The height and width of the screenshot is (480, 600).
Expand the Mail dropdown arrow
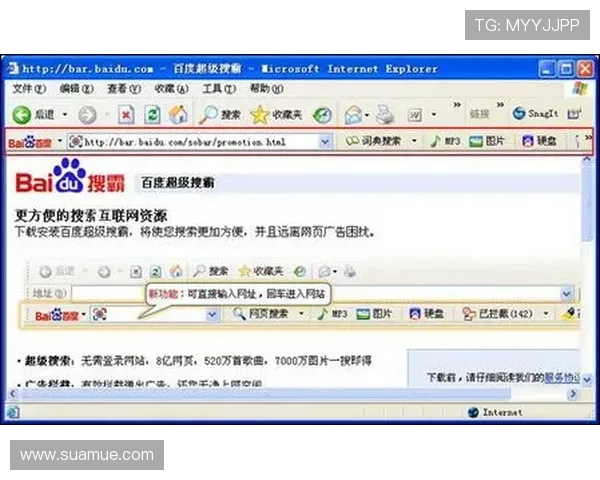[x=367, y=114]
